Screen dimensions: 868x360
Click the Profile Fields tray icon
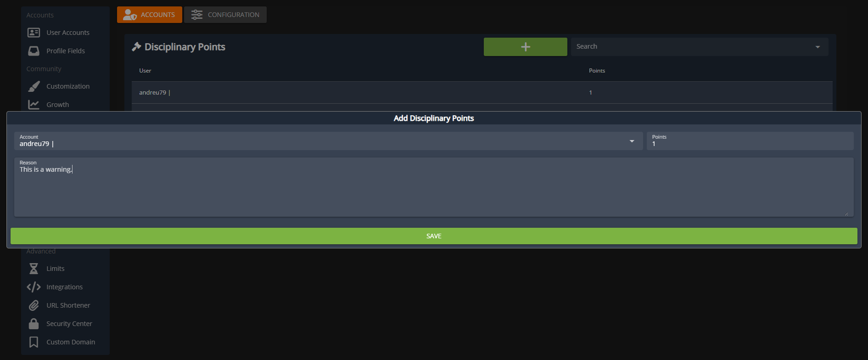coord(34,51)
